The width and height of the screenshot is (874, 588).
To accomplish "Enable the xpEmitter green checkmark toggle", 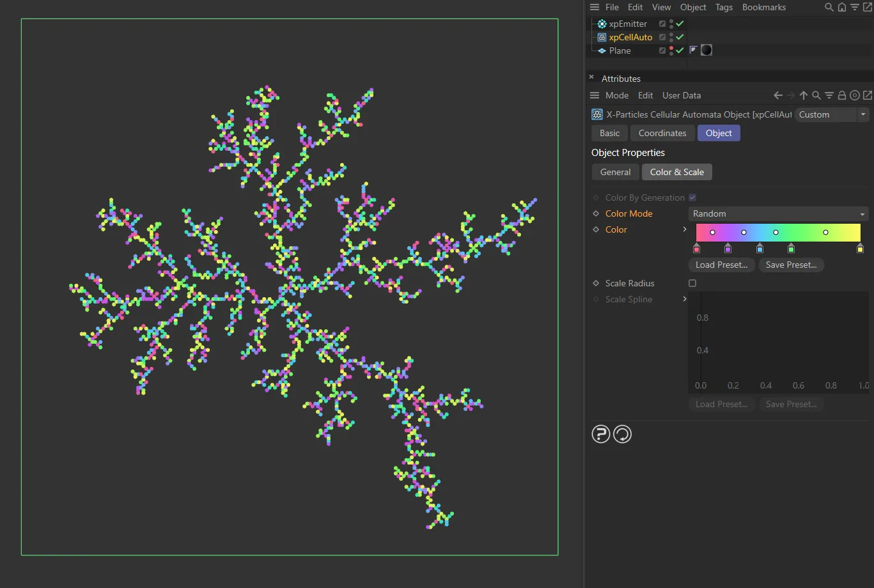I will [680, 24].
